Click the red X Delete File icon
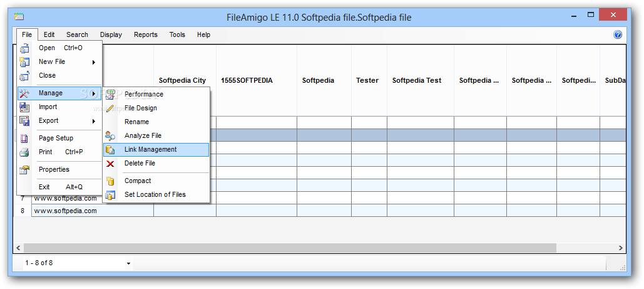The image size is (644, 289). tap(111, 164)
